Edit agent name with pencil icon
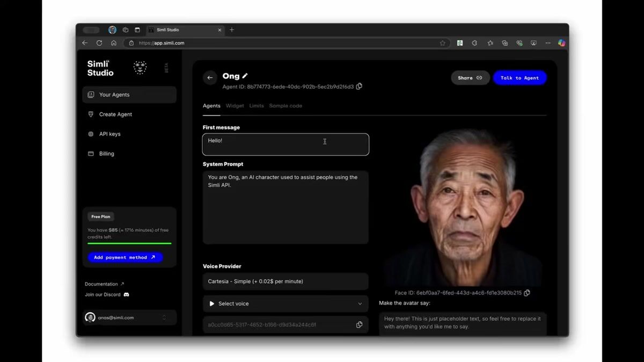The image size is (644, 362). pyautogui.click(x=245, y=76)
